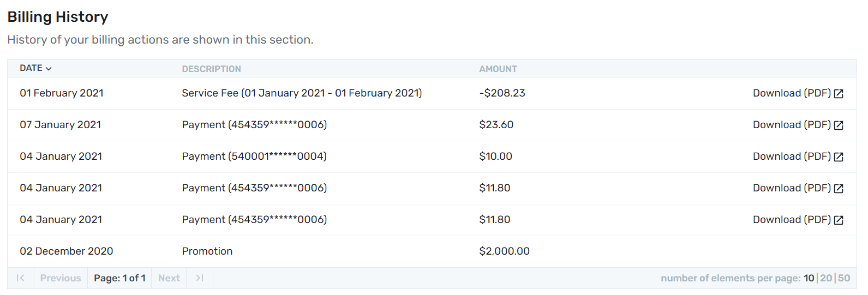This screenshot has height=295, width=868.
Task: Show 10 elements per page
Action: point(809,278)
